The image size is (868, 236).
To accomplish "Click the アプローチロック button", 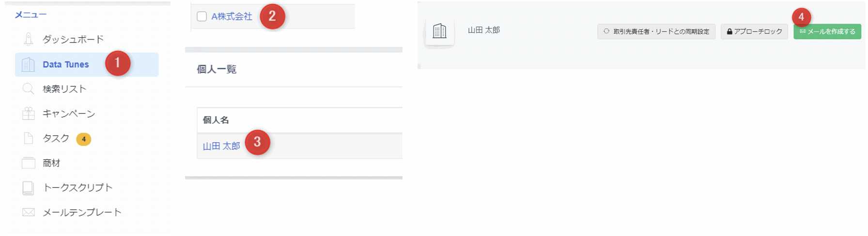I will point(754,31).
